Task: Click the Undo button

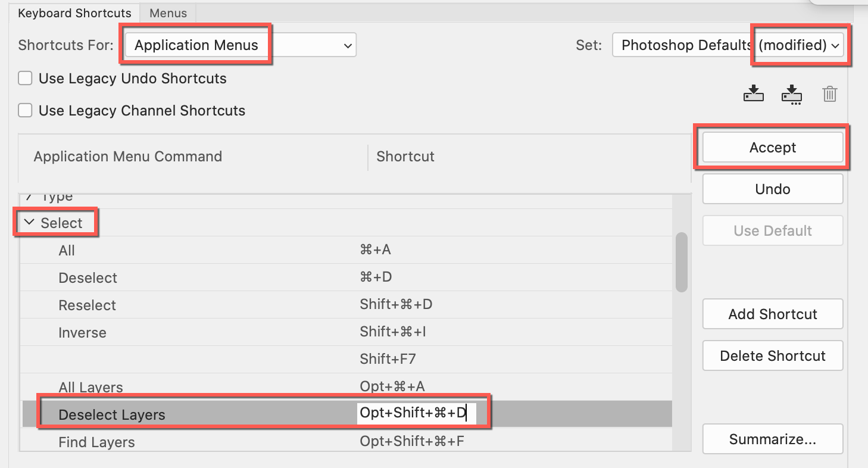Action: click(x=772, y=189)
